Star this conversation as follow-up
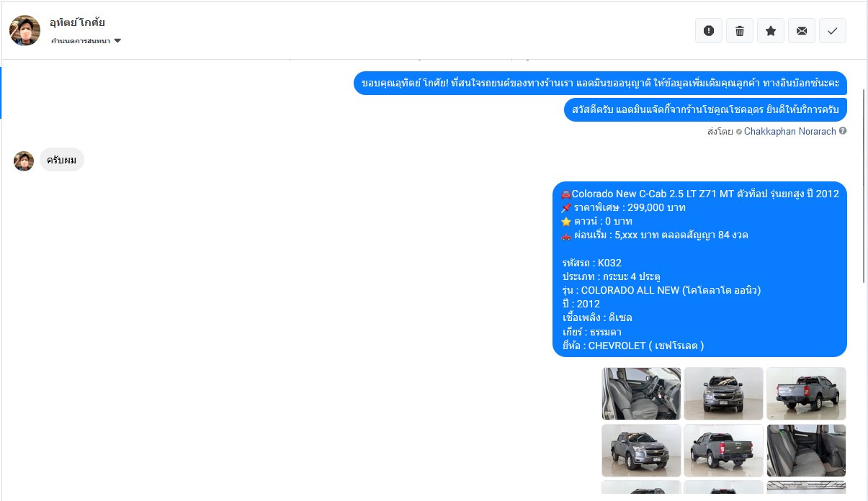Screen dimensions: 868x501 tap(771, 31)
